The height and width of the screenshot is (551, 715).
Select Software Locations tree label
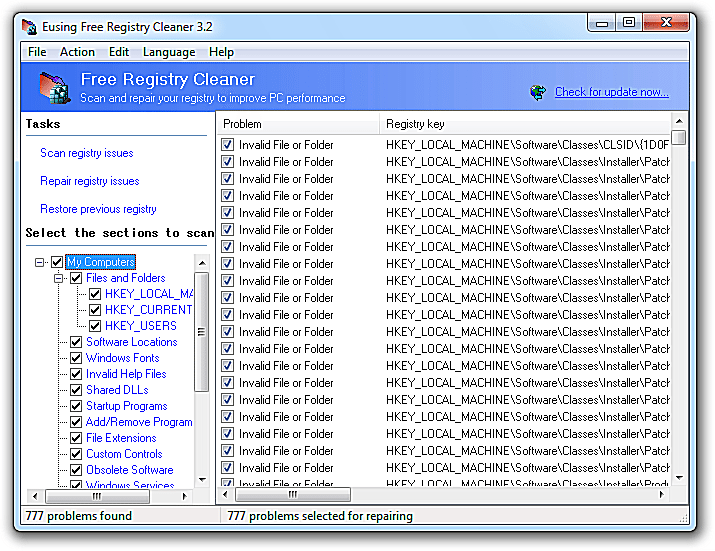pos(131,342)
